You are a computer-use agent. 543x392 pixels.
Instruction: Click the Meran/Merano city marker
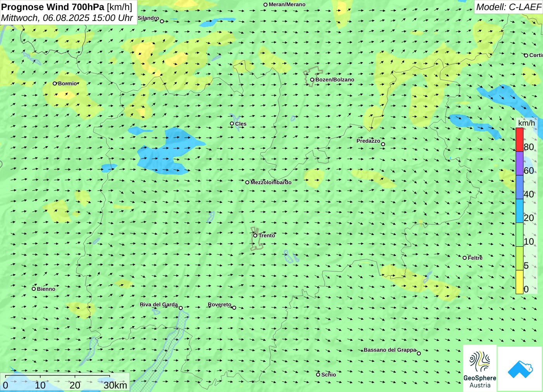(x=265, y=5)
